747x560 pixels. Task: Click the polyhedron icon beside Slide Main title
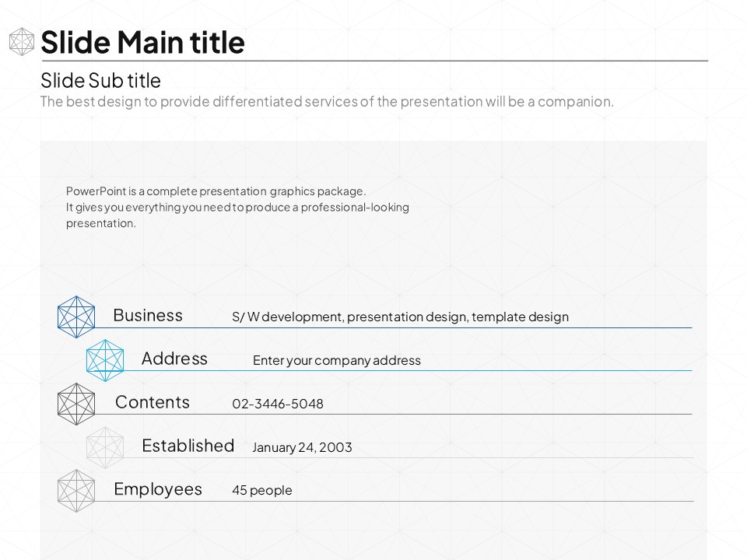coord(22,42)
